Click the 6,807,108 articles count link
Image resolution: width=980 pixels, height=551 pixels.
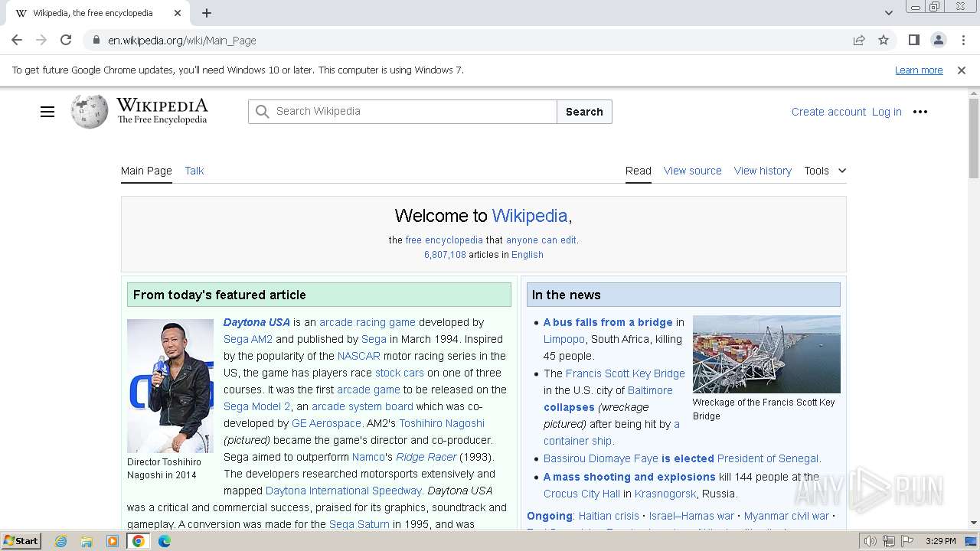click(x=445, y=255)
